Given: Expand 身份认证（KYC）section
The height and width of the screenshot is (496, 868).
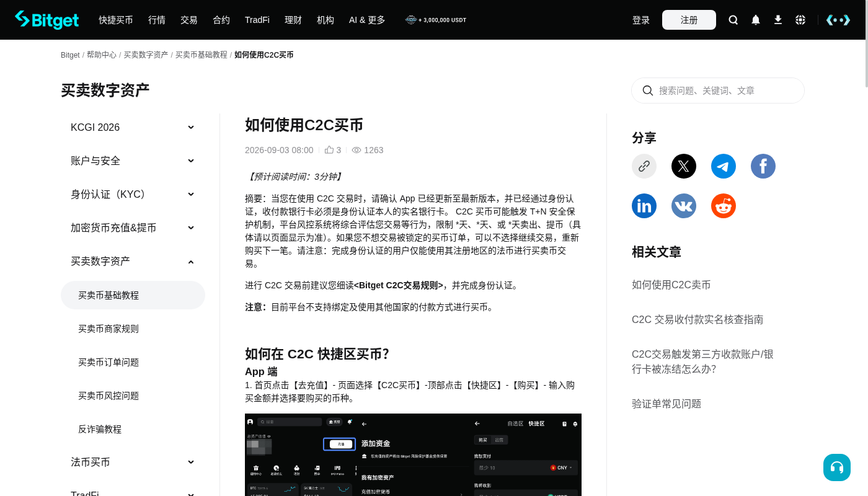Looking at the screenshot, I should click(x=133, y=194).
